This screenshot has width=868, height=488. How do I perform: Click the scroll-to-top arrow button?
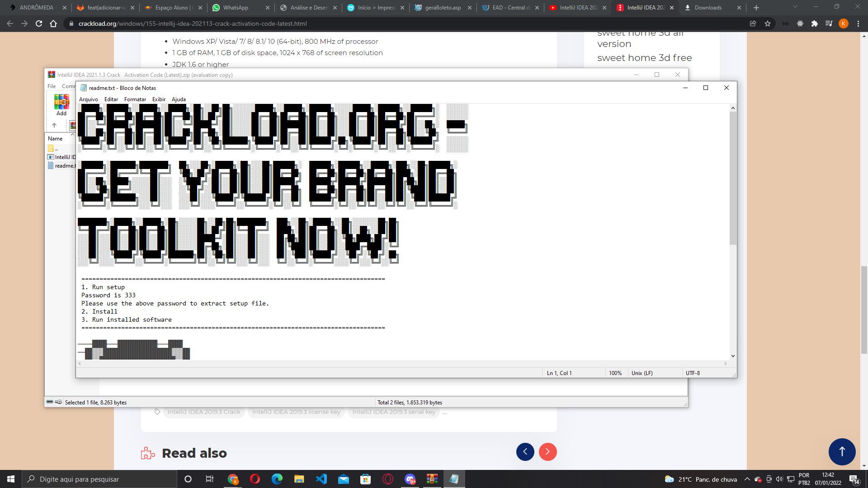[x=842, y=451]
